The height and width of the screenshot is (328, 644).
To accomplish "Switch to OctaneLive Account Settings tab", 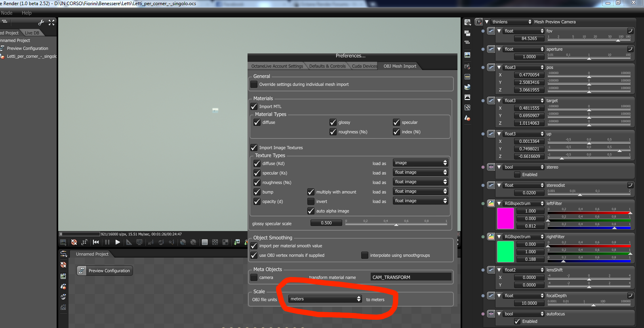I will tap(277, 66).
